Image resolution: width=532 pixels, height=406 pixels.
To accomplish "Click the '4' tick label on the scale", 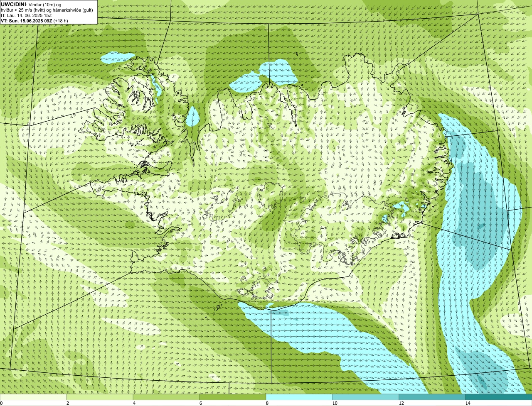I will (134, 403).
